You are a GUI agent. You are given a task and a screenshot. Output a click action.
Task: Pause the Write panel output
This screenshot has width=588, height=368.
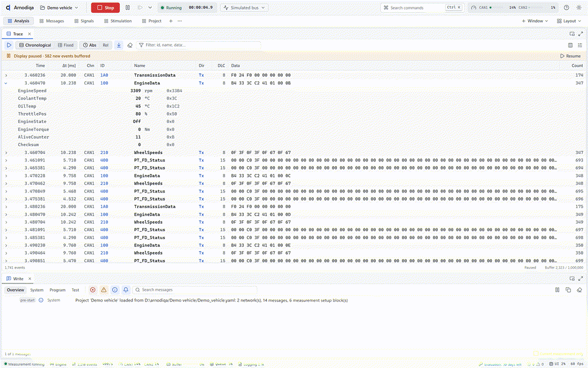557,290
